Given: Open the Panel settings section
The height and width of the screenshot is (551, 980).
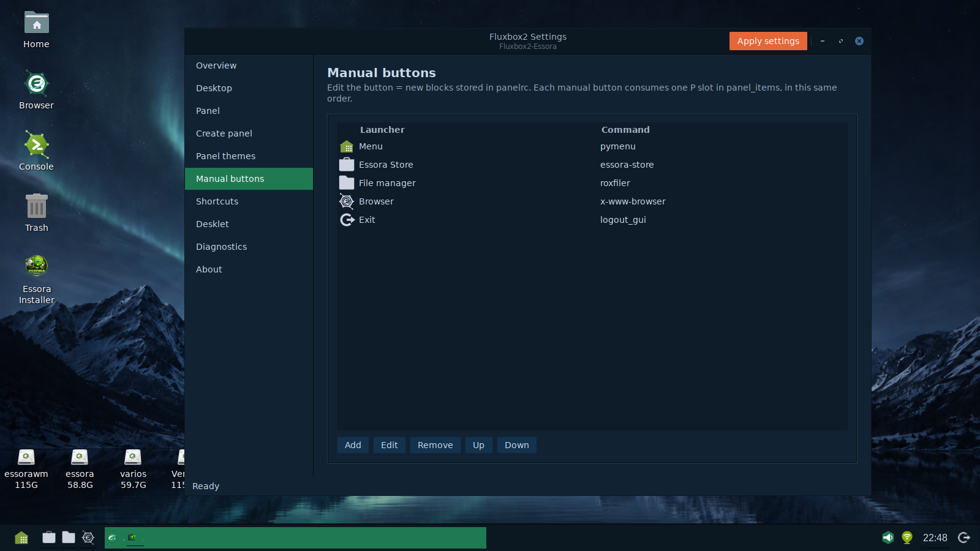Looking at the screenshot, I should point(249,111).
